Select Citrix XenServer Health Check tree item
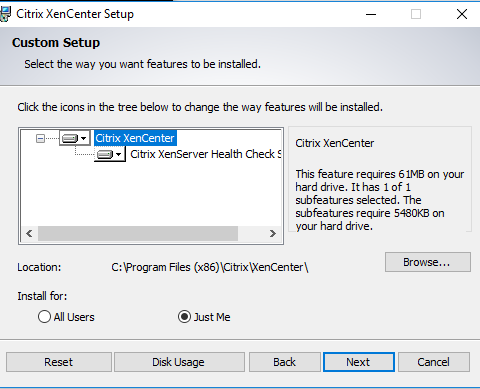Viewport: 480px width, 389px height. point(206,154)
